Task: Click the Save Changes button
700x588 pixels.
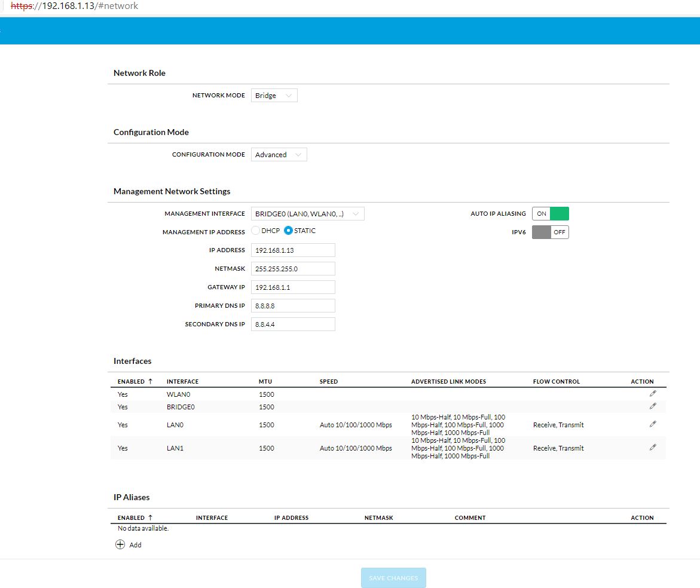Action: tap(393, 578)
